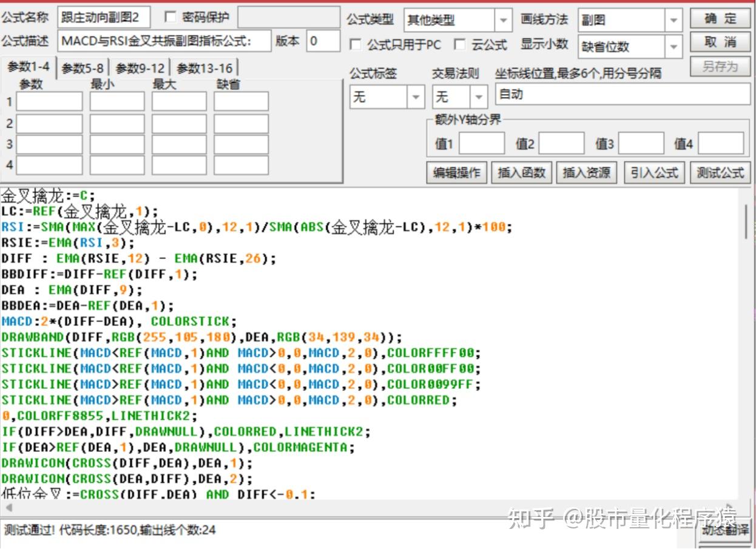Click the 值1 Y-axis input field
756x549 pixels.
[482, 144]
